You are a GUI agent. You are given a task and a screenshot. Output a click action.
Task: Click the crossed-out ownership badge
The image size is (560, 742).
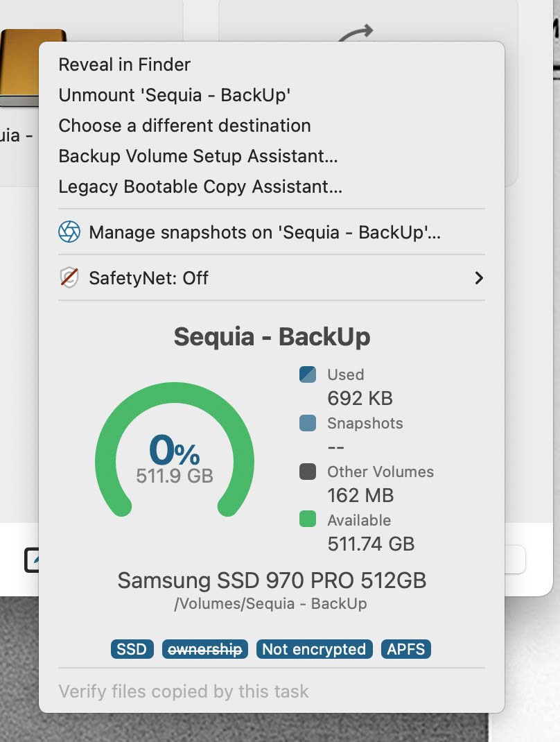(205, 649)
